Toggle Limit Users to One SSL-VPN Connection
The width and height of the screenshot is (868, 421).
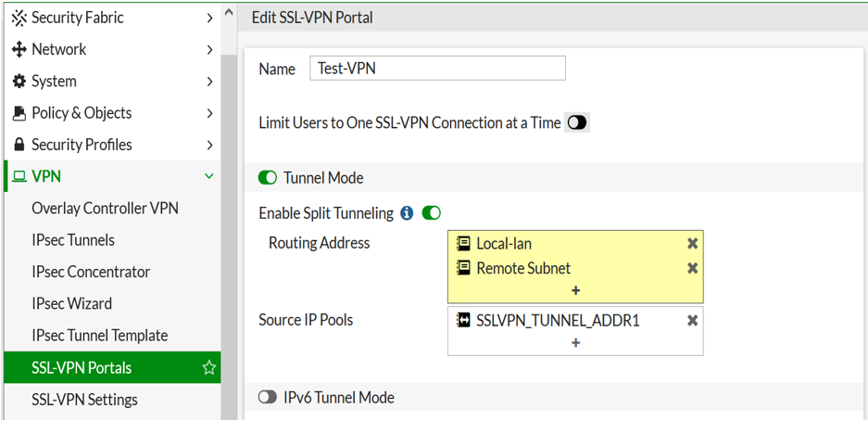(577, 122)
